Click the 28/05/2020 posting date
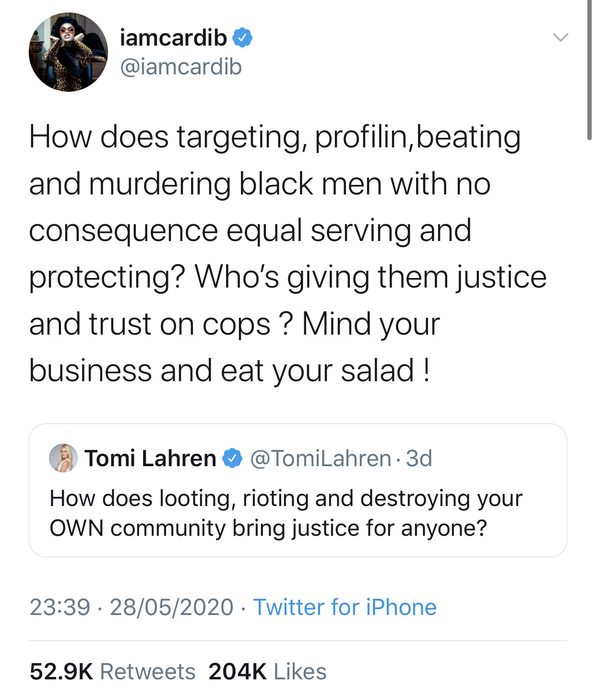 (171, 607)
